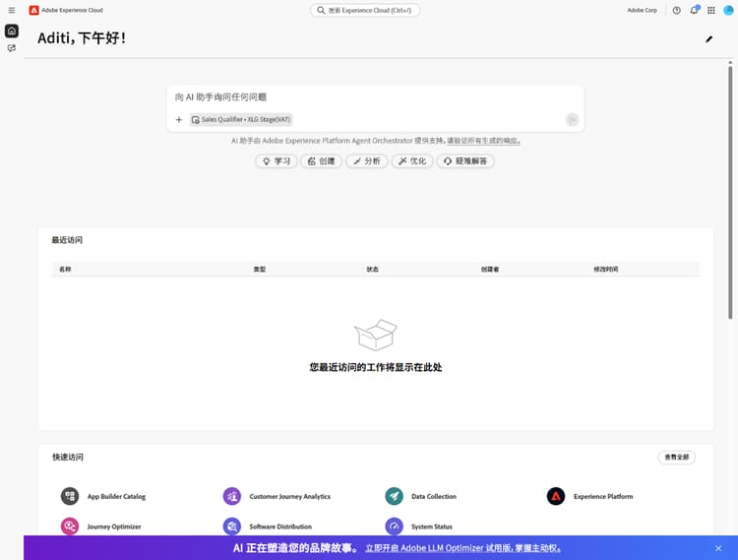Choose the 学习 suggestion chip

pos(277,161)
